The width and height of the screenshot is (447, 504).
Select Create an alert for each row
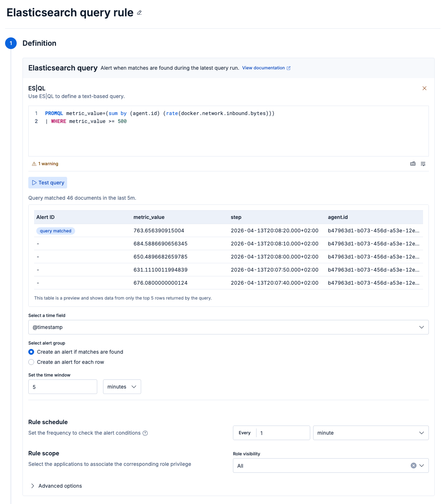31,362
